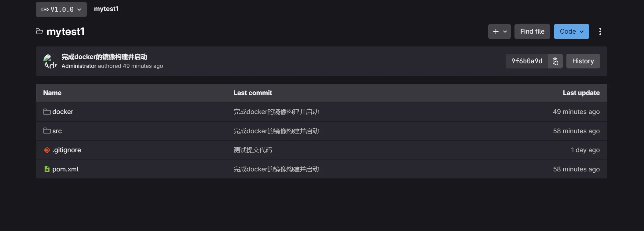Copy the commit SHA with clipboard icon

[x=555, y=61]
